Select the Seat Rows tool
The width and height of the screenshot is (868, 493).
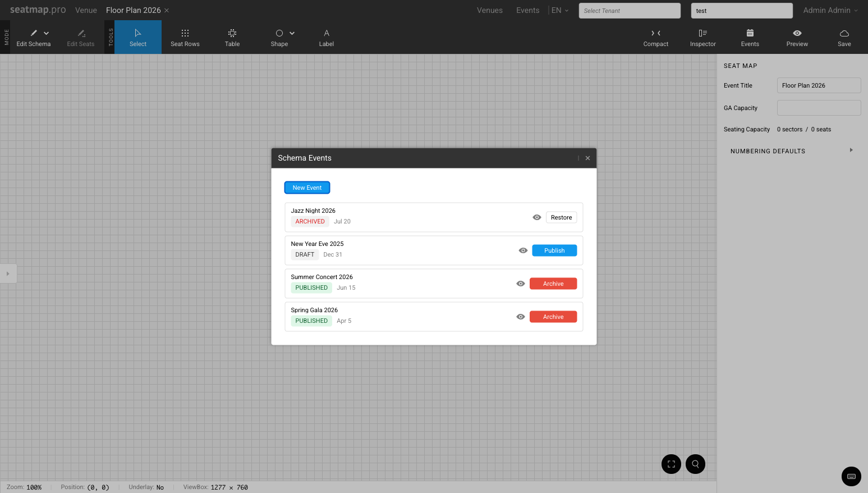click(x=185, y=37)
